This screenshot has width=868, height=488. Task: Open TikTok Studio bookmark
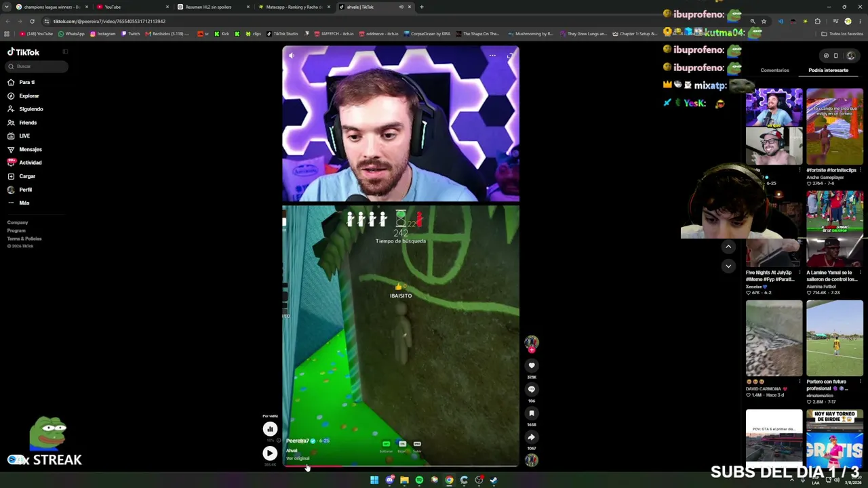point(282,33)
